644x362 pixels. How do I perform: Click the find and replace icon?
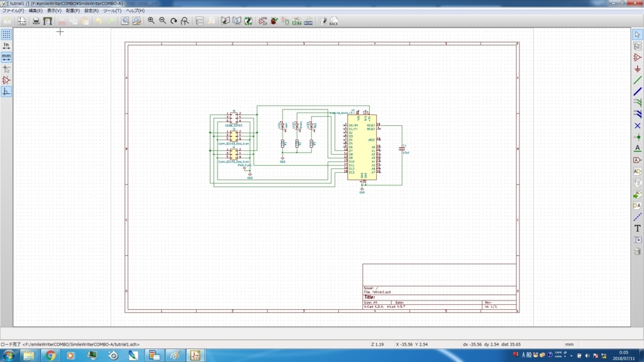136,21
